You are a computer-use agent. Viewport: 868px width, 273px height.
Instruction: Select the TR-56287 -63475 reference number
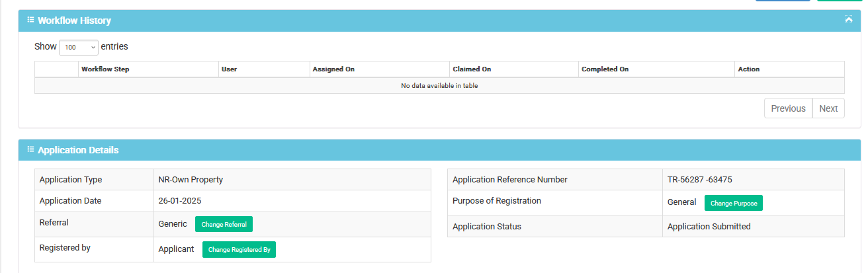[x=699, y=179]
